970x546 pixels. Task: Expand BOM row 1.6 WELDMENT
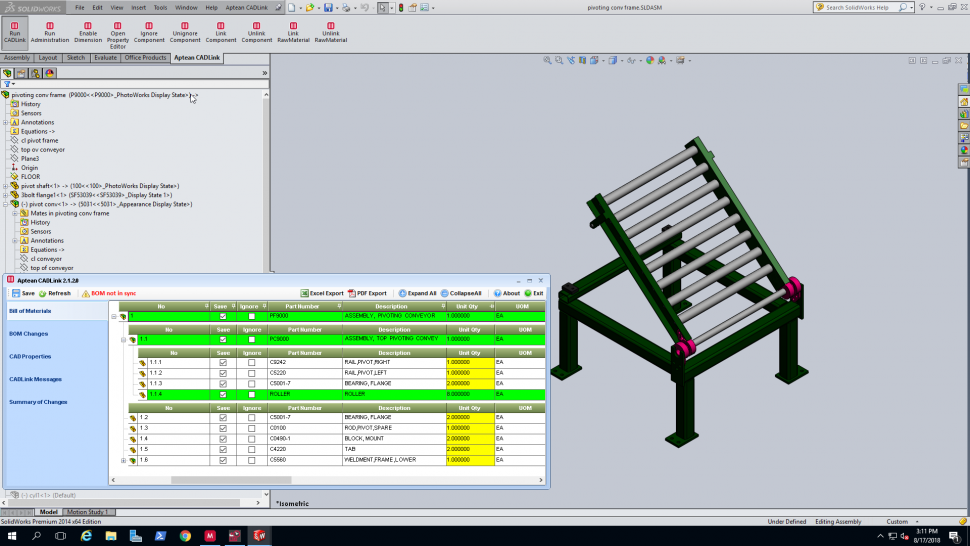tap(123, 460)
